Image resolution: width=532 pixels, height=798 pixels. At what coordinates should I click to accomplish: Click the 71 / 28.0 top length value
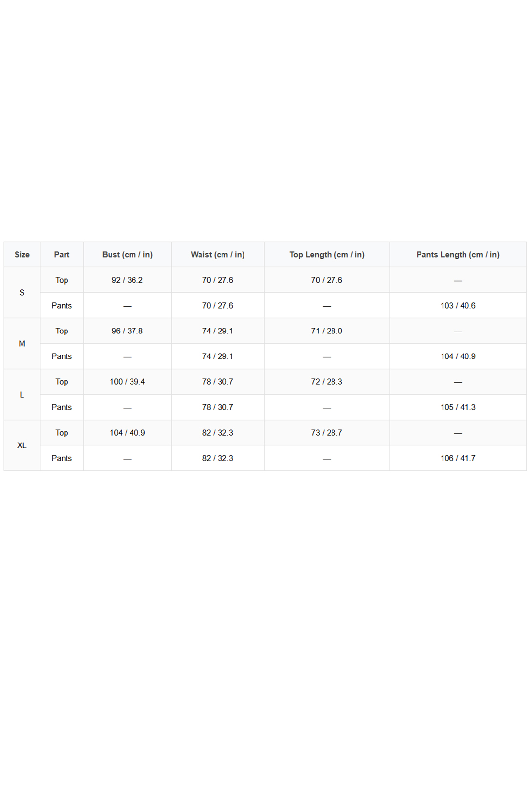(x=327, y=331)
